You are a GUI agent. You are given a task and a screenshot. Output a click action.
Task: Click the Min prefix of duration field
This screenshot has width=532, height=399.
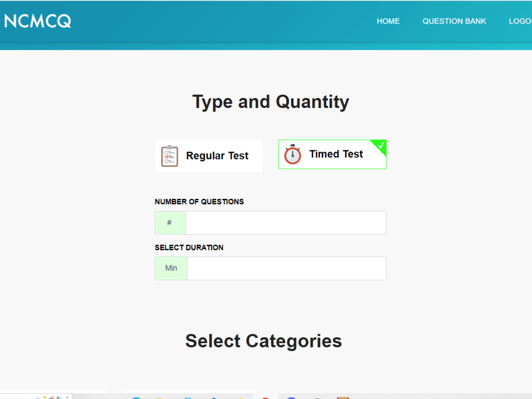coord(171,268)
